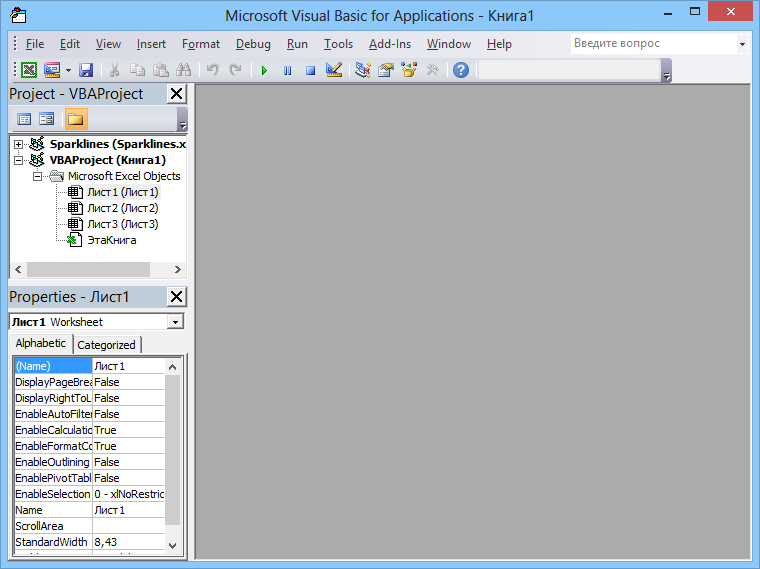
Task: Collapse the VBAProject (Книга1) node
Action: point(18,160)
